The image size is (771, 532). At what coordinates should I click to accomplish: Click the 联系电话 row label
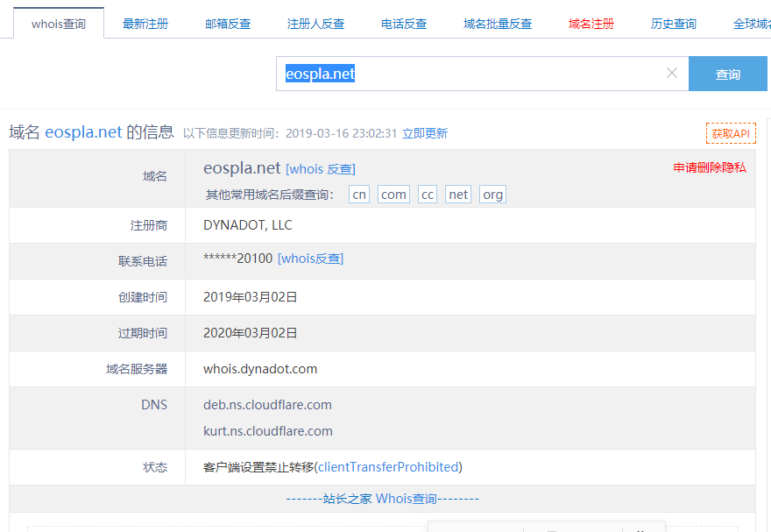click(143, 261)
